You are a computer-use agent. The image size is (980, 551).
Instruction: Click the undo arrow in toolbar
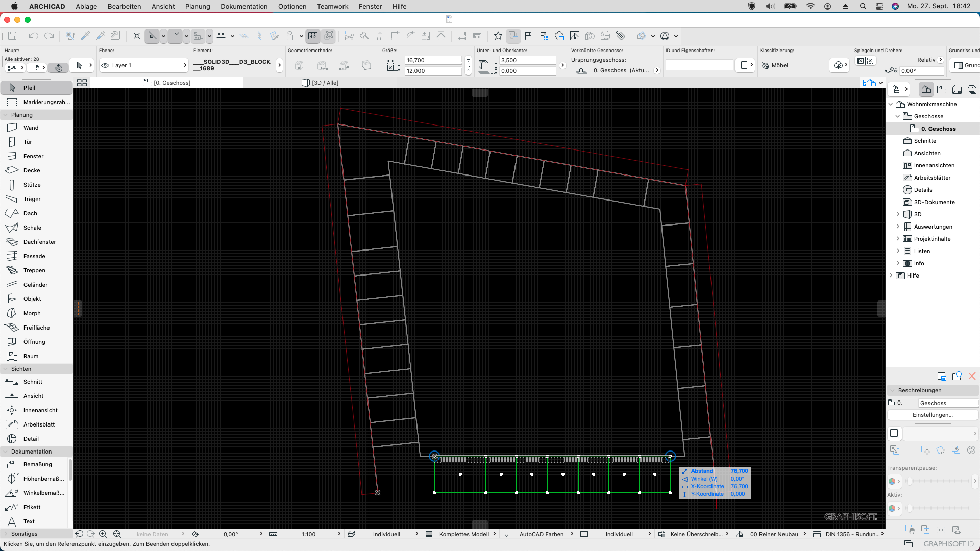[x=34, y=36]
